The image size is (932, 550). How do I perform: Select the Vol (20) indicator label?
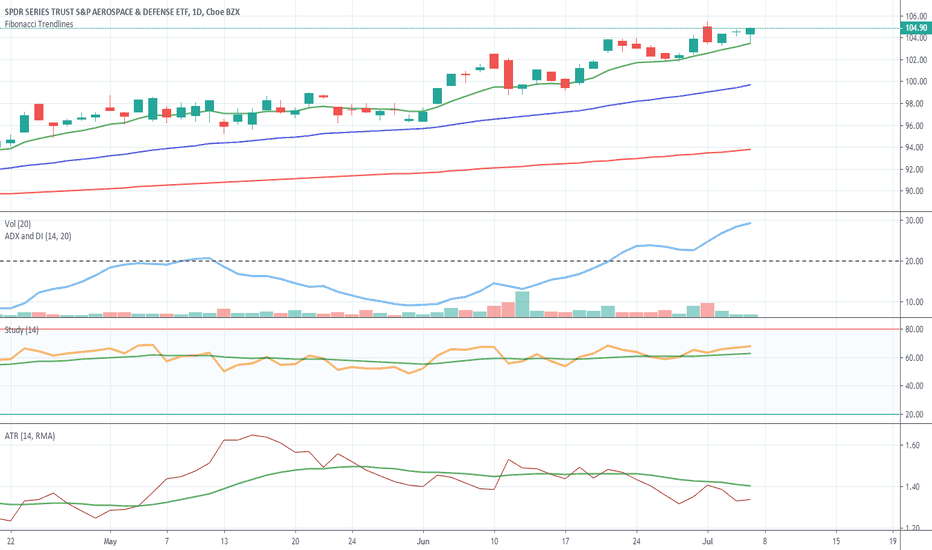coord(18,224)
